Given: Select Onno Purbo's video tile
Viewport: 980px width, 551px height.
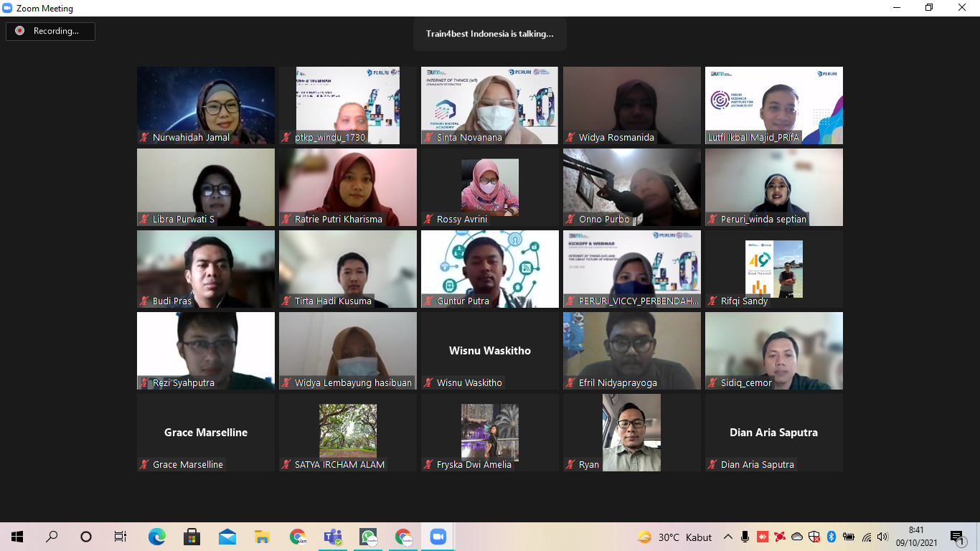Looking at the screenshot, I should pos(631,187).
